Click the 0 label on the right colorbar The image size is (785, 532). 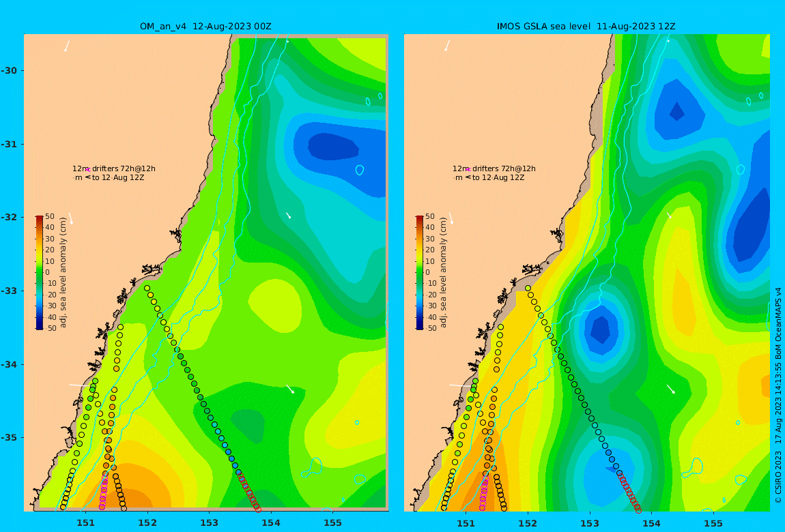pyautogui.click(x=428, y=273)
